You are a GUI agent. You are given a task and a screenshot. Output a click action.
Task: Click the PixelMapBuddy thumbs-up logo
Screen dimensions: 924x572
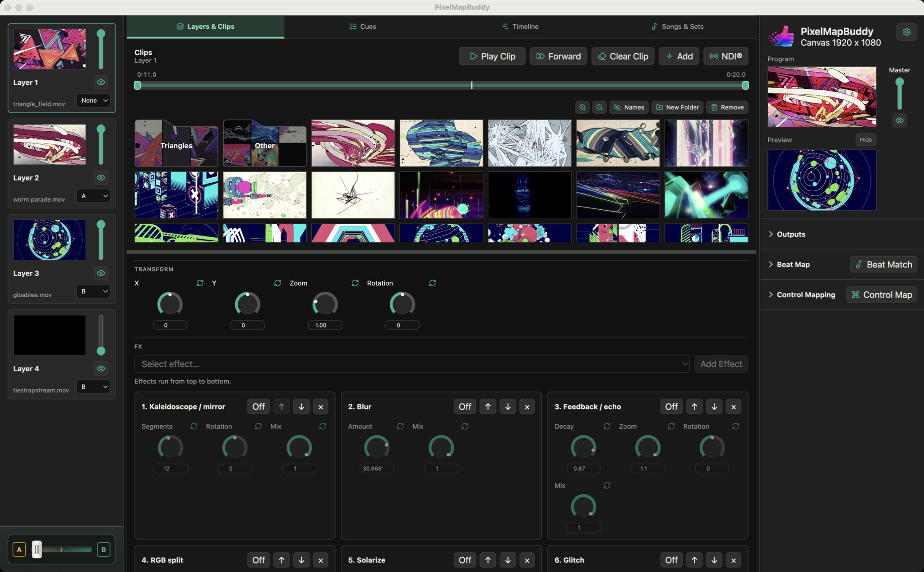782,36
